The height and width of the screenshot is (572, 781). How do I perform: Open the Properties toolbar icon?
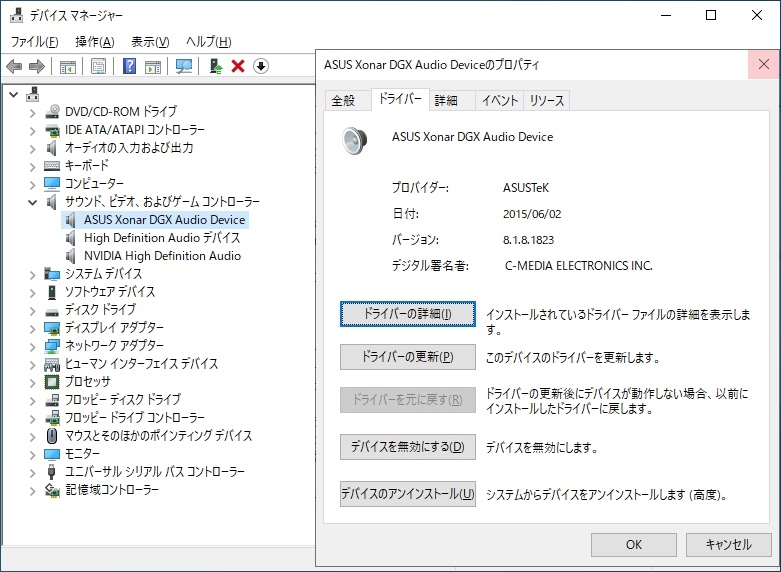click(x=99, y=66)
